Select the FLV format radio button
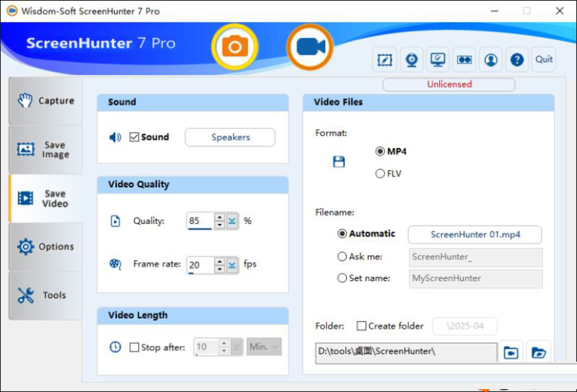The image size is (577, 392). pos(380,174)
